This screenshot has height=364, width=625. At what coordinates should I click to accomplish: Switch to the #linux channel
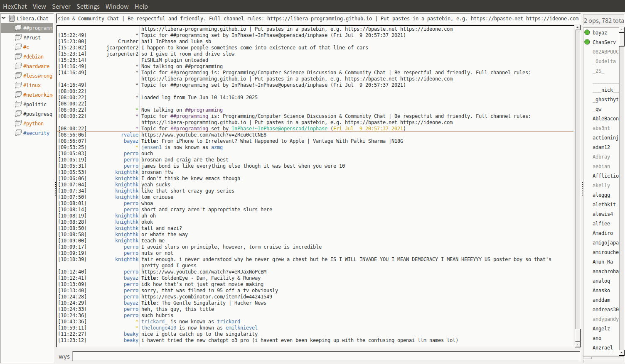[x=32, y=85]
